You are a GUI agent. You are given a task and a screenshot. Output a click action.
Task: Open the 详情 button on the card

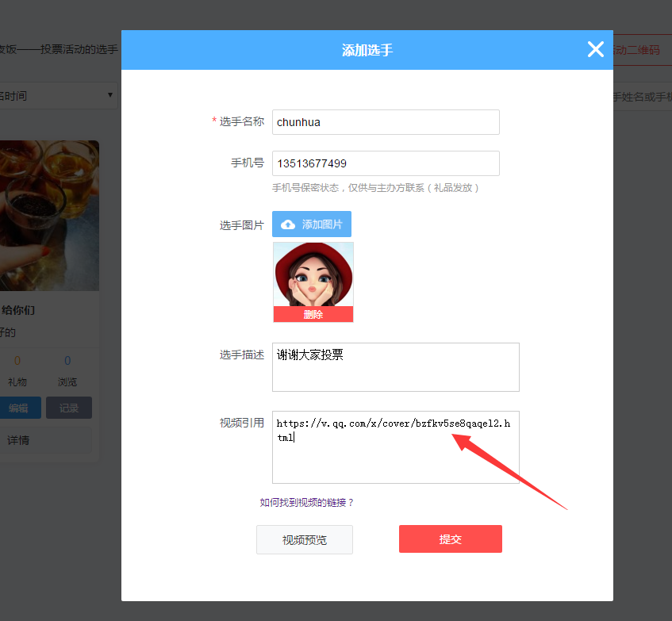point(19,439)
